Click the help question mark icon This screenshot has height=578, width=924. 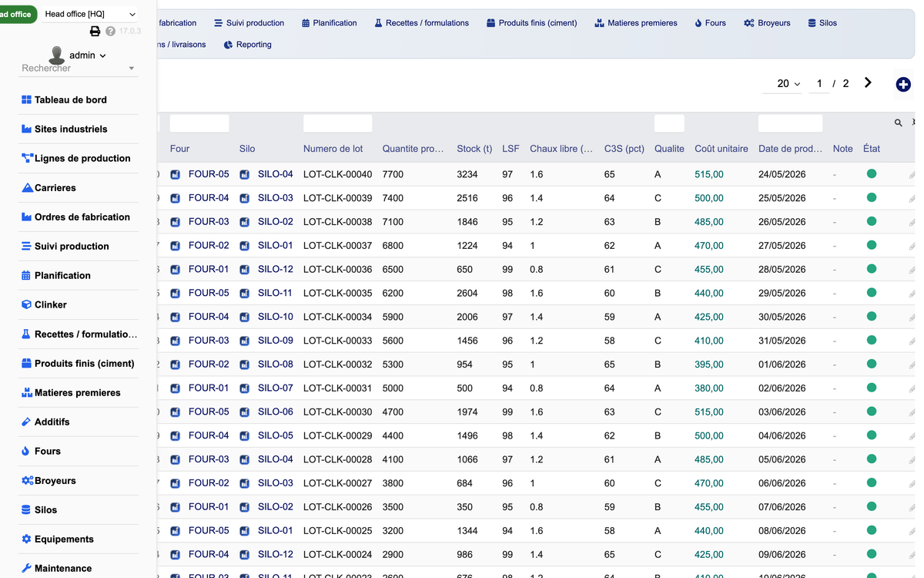pos(111,32)
